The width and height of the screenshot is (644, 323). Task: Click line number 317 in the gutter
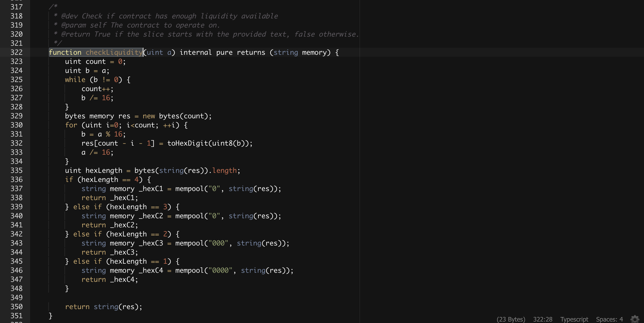click(16, 7)
